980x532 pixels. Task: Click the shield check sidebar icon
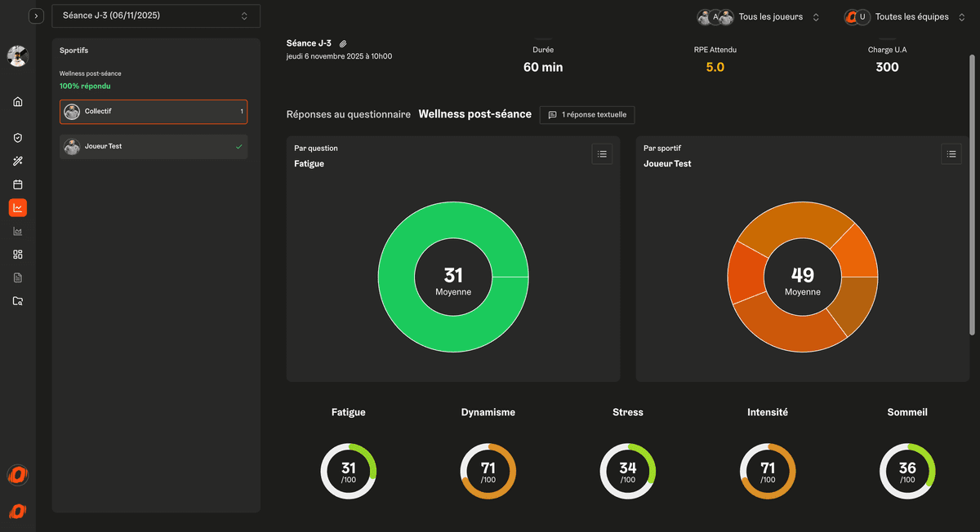tap(18, 139)
